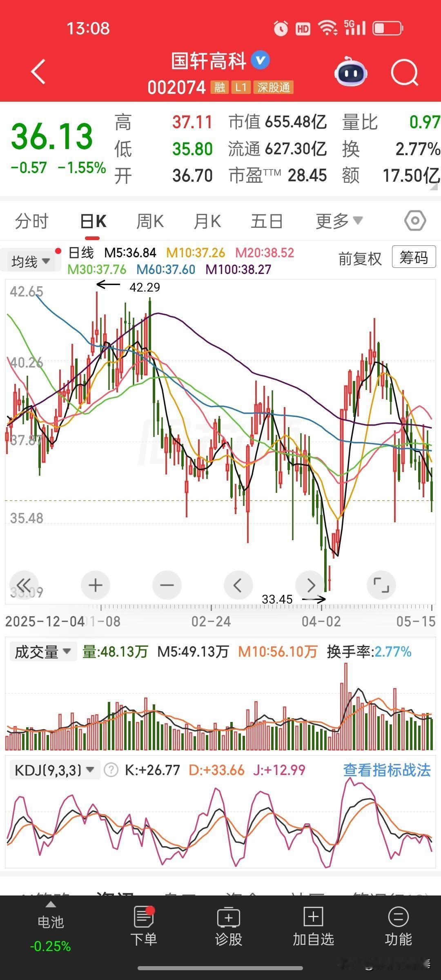This screenshot has width=441, height=980.
Task: Open KDJ indicator help question mark
Action: (x=111, y=771)
